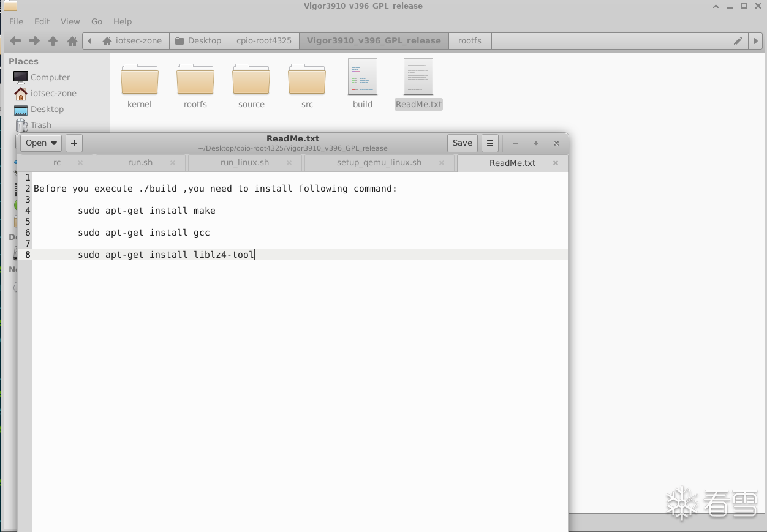
Task: Open the rootfs folder icon
Action: pyautogui.click(x=195, y=80)
